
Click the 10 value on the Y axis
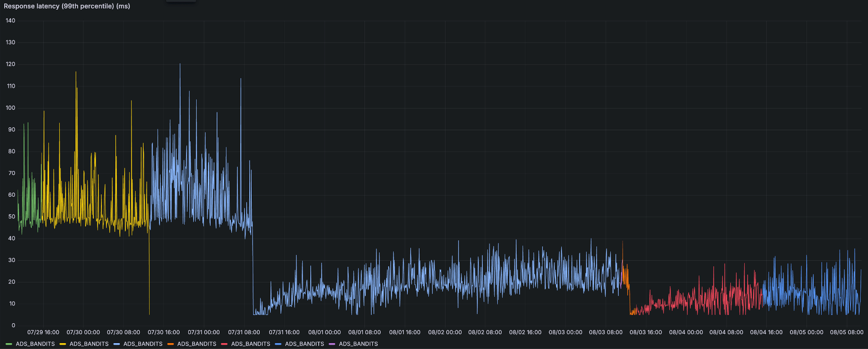click(12, 304)
